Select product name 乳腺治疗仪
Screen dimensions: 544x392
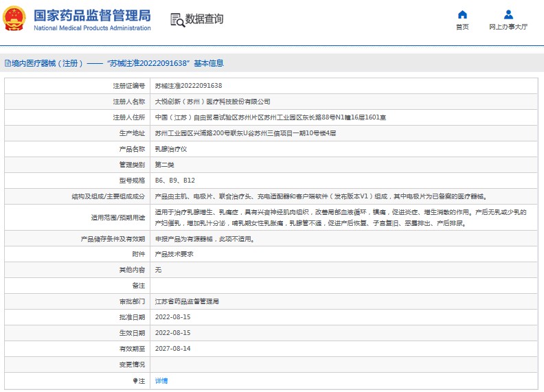[171, 149]
